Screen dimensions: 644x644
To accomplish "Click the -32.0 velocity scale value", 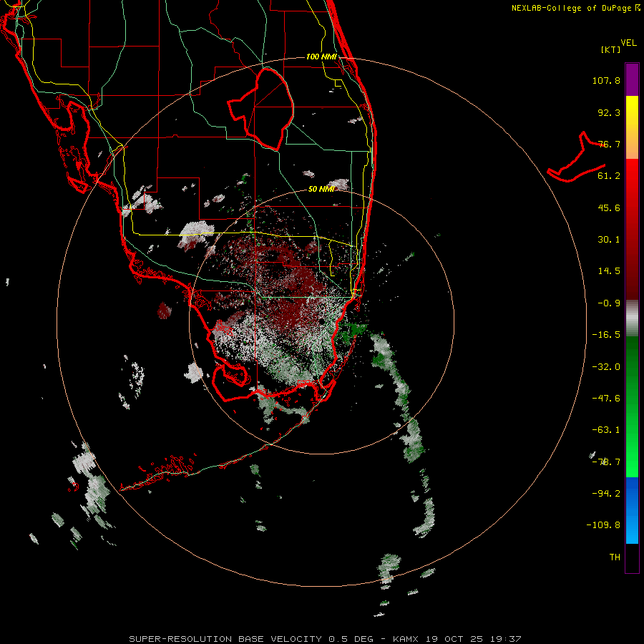I will click(x=606, y=367).
